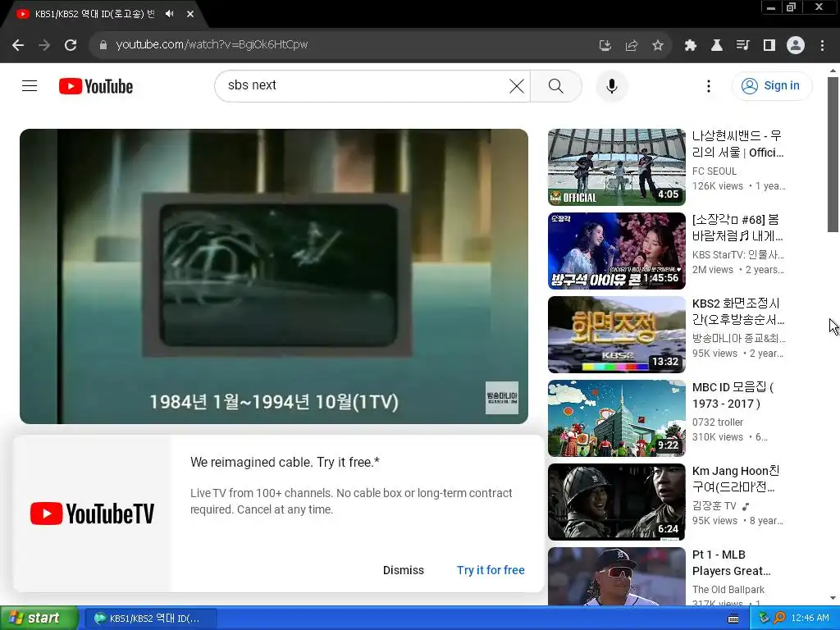
Task: Click Try it for free
Action: [491, 570]
